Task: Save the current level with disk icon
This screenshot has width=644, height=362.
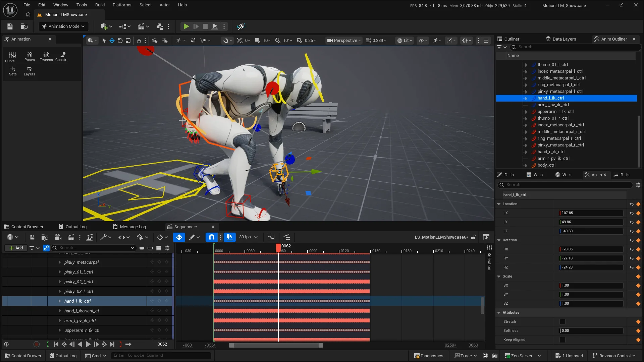Action: pyautogui.click(x=10, y=26)
